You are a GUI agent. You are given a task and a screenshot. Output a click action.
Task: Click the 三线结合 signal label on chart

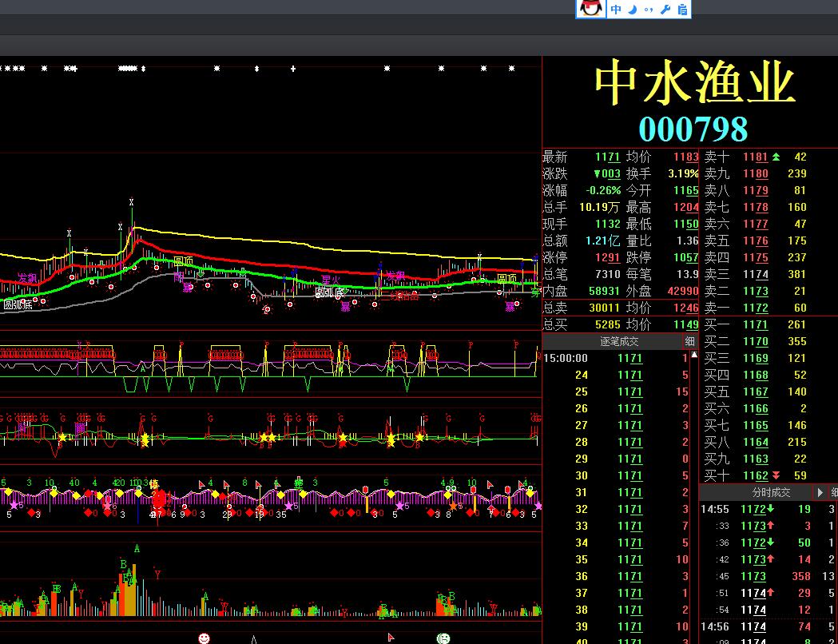tap(399, 296)
